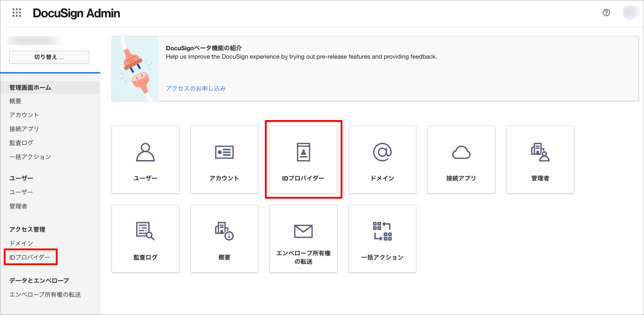Select 一括アクション in the sidebar
This screenshot has height=315, width=644.
[x=30, y=157]
